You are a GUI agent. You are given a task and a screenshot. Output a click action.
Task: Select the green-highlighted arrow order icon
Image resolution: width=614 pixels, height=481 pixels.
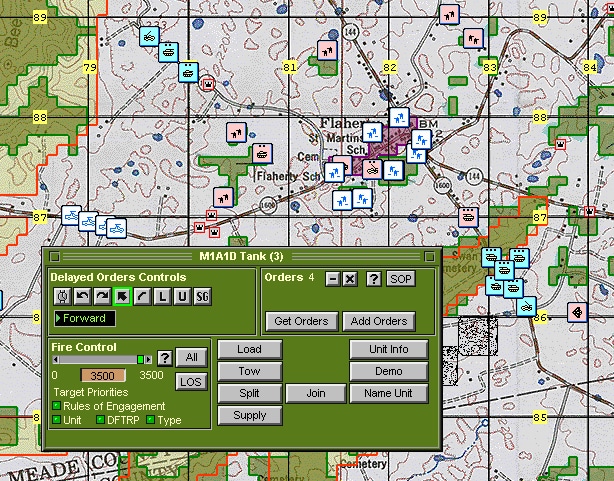121,296
